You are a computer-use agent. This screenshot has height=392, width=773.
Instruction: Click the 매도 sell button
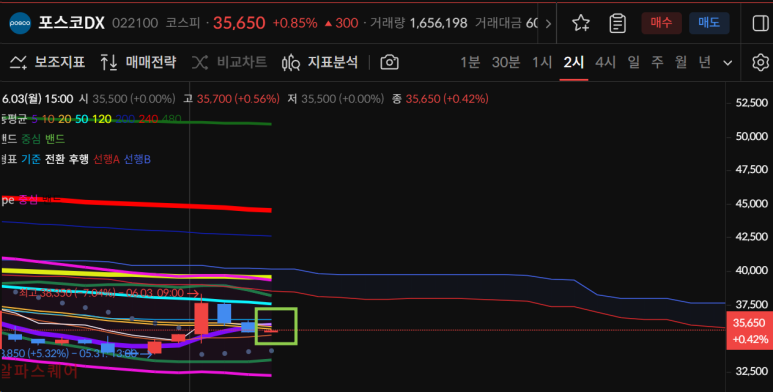tap(709, 23)
